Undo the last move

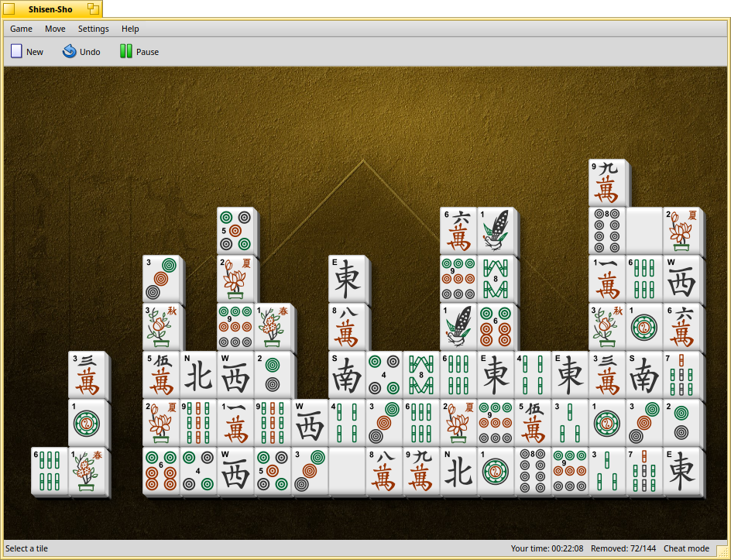tap(81, 51)
